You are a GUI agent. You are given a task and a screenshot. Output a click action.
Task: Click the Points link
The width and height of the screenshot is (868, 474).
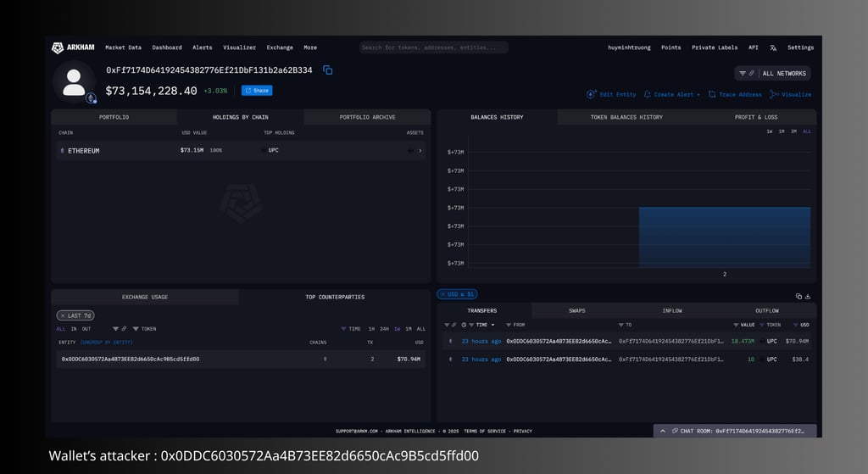(x=671, y=47)
